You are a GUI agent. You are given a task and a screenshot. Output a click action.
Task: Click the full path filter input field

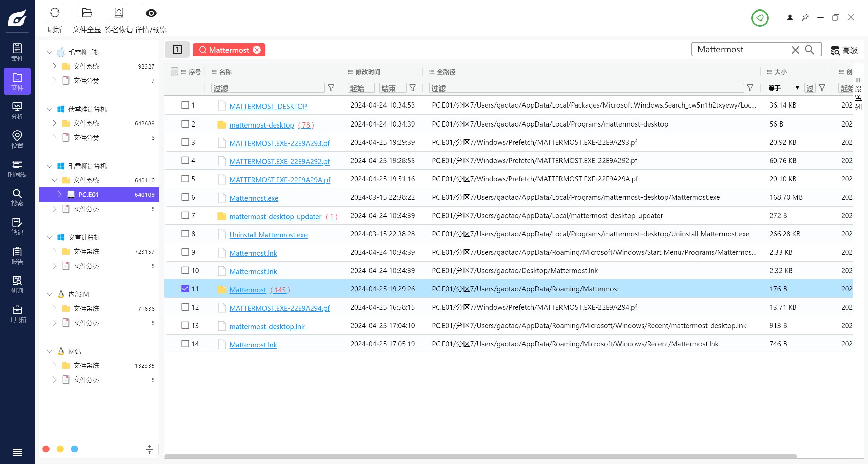(x=586, y=88)
